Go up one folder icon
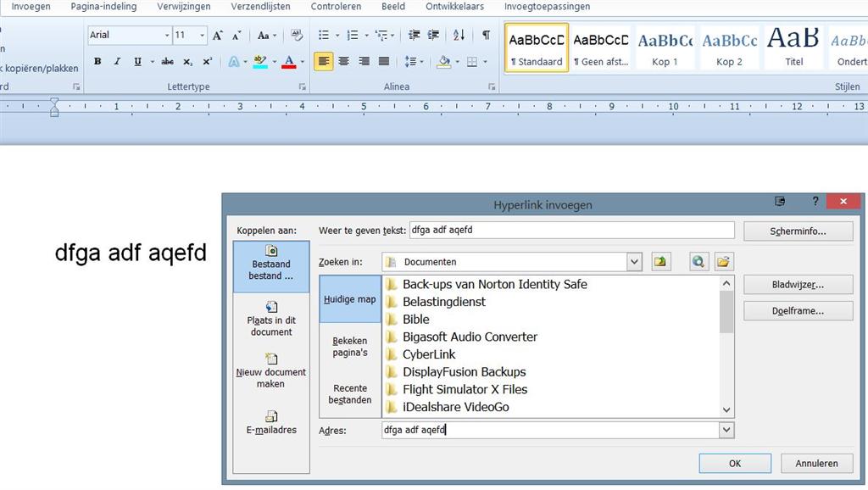868x490 pixels. (659, 262)
